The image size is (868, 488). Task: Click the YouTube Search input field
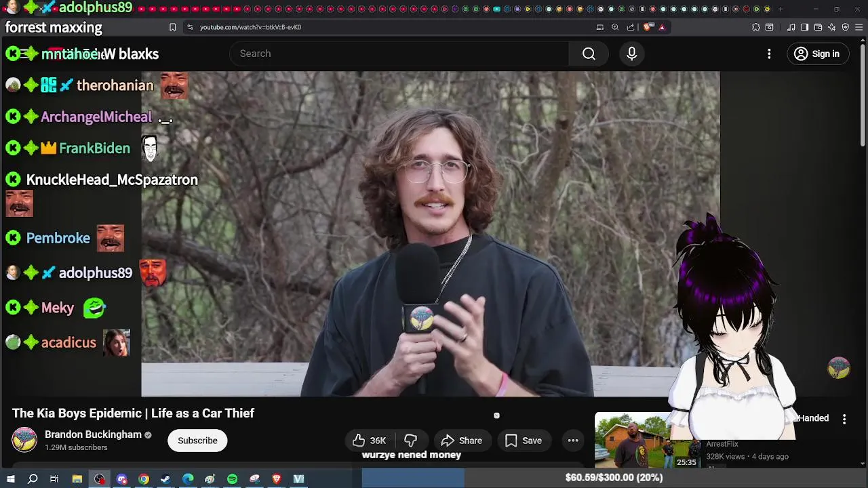400,54
